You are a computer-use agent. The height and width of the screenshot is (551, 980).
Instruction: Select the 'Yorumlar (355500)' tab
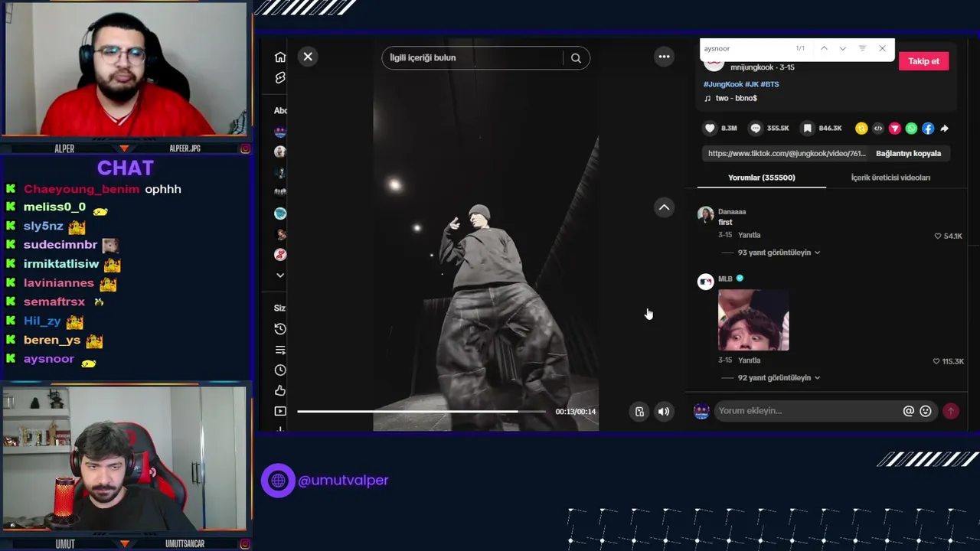761,178
